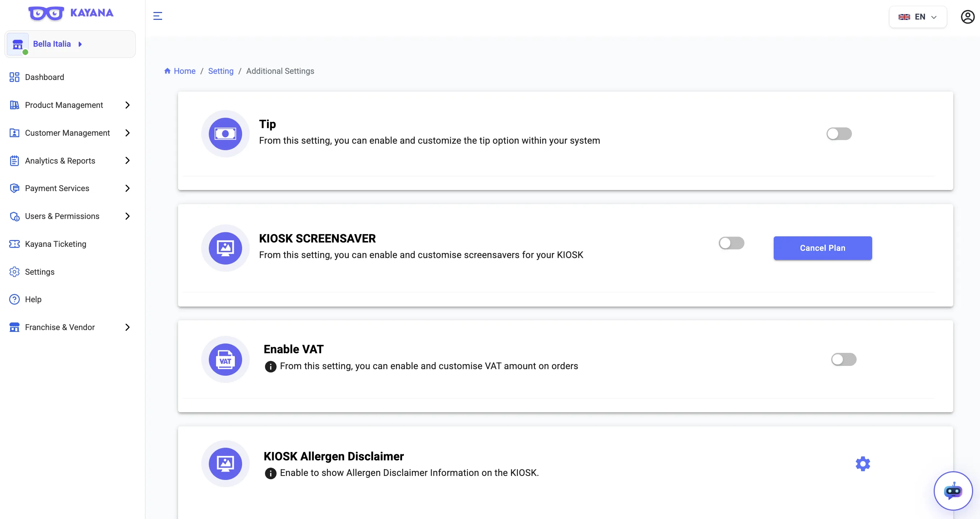Click the Help question mark icon

point(14,299)
